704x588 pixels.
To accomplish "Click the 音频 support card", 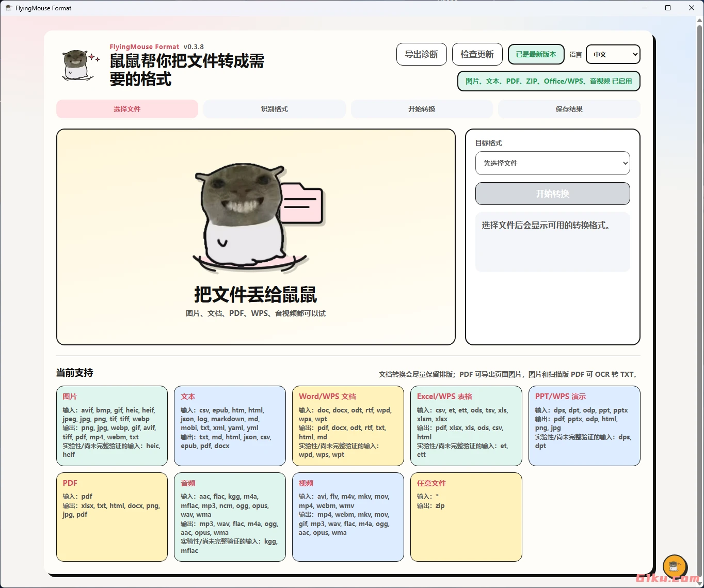I will click(x=230, y=517).
